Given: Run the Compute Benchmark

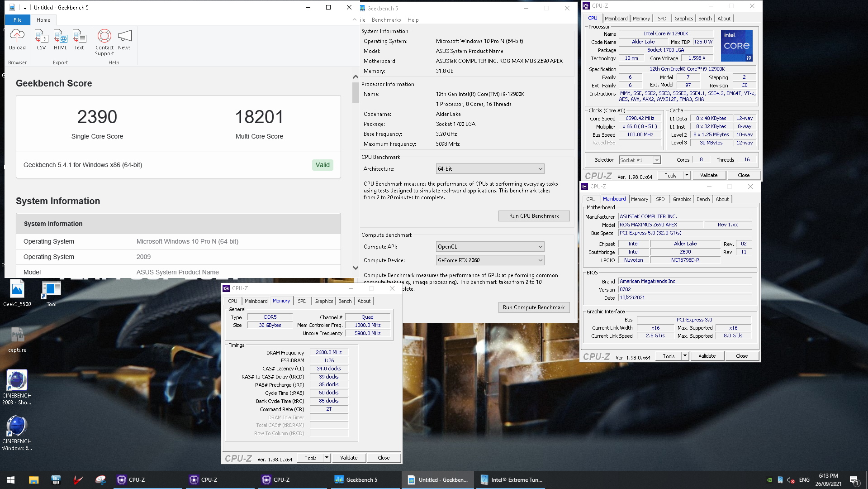Looking at the screenshot, I should tap(534, 307).
